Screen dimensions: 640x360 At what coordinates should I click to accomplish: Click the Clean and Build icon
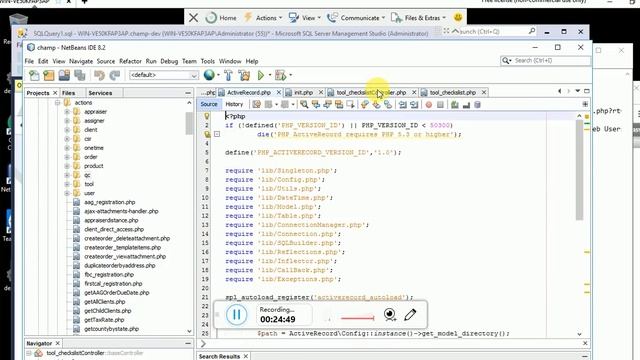coord(244,75)
